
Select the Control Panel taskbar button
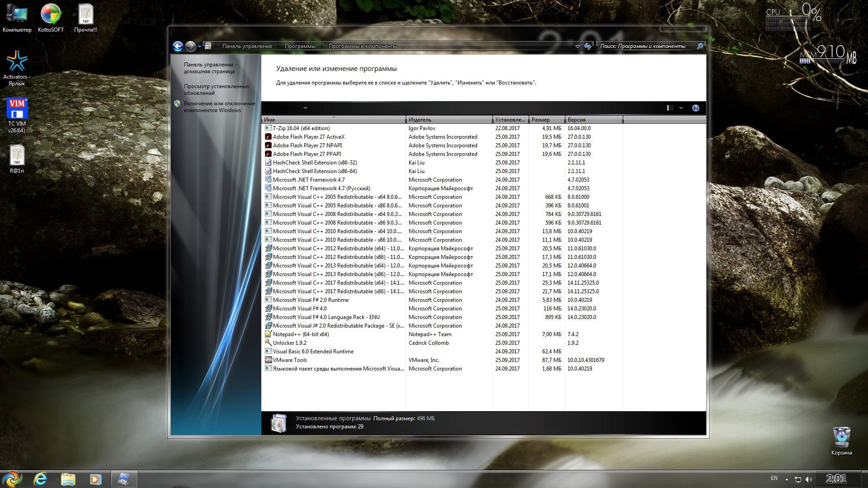(123, 479)
